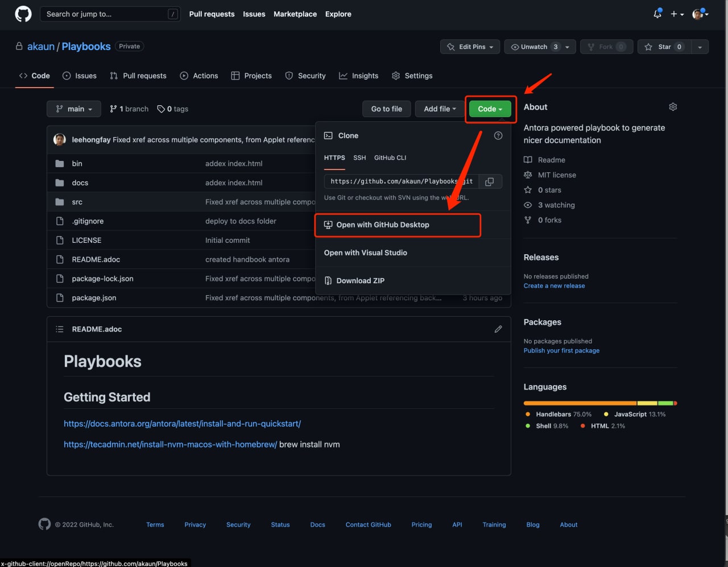Screen dimensions: 728x567
Task: Open the Edit Pins dropdown
Action: click(470, 47)
